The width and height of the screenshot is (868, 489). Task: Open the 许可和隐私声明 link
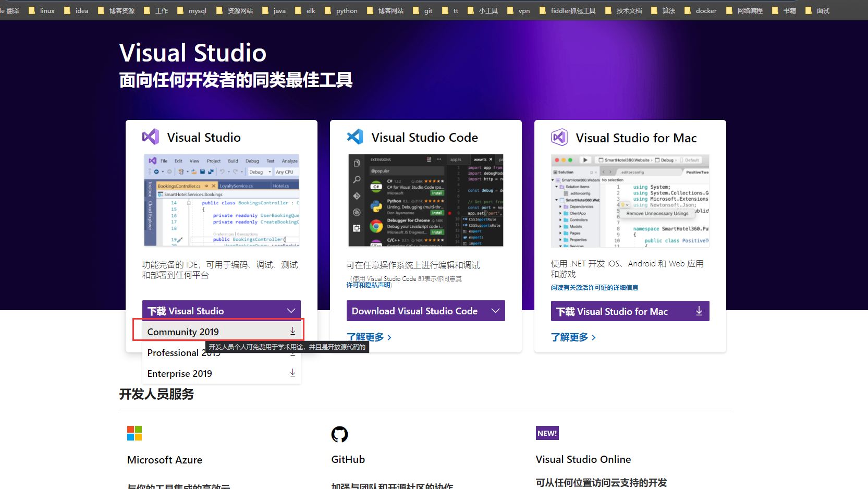click(368, 285)
